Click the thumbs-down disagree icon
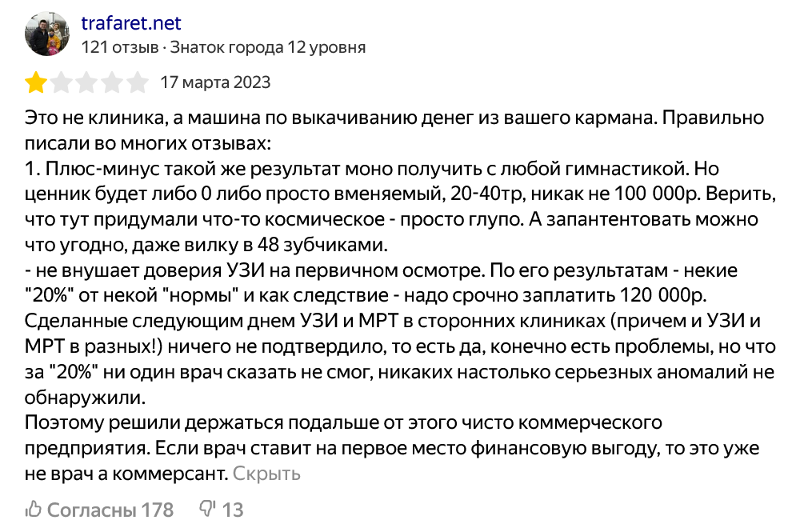796x532 pixels. click(208, 509)
